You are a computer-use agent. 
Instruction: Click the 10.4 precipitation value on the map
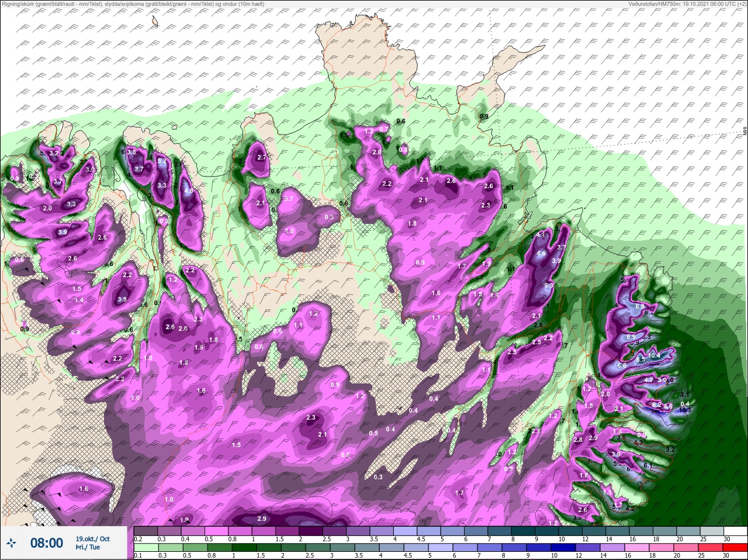coord(654,355)
